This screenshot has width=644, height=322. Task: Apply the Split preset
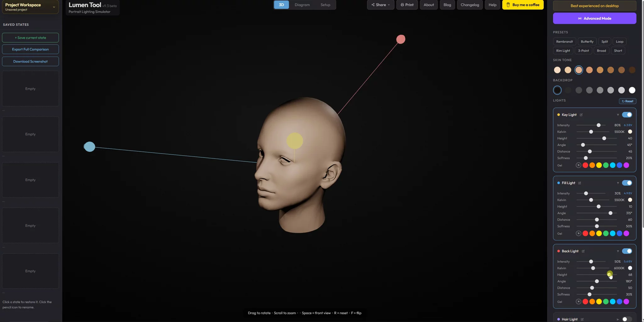point(605,42)
